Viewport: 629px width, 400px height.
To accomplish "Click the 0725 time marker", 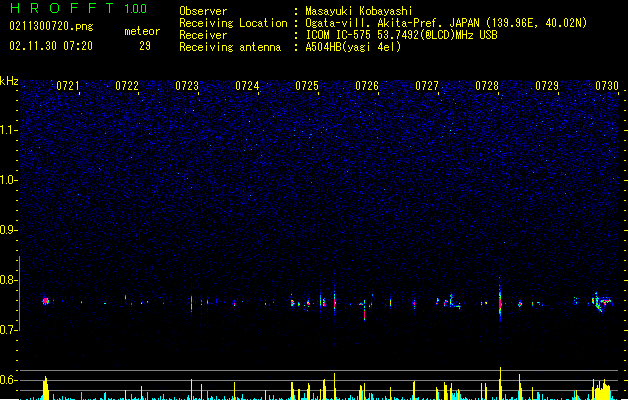I will 307,86.
